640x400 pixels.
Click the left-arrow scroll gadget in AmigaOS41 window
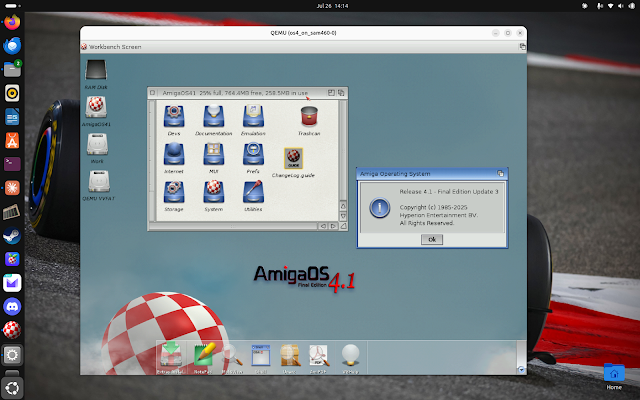[x=323, y=226]
